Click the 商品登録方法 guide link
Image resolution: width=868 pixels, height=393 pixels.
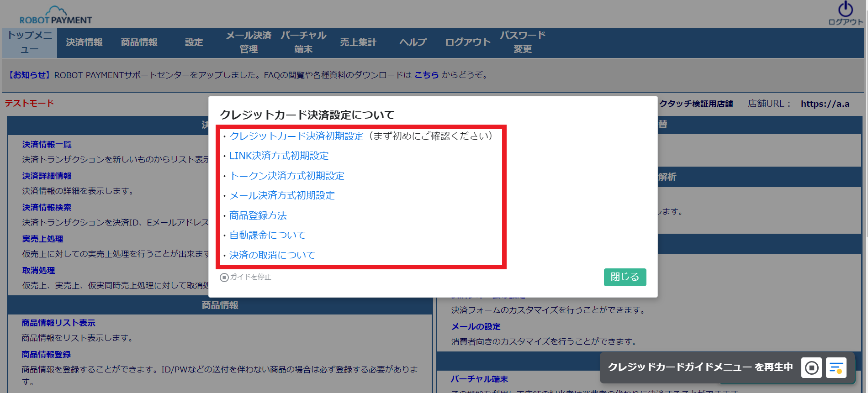(258, 215)
